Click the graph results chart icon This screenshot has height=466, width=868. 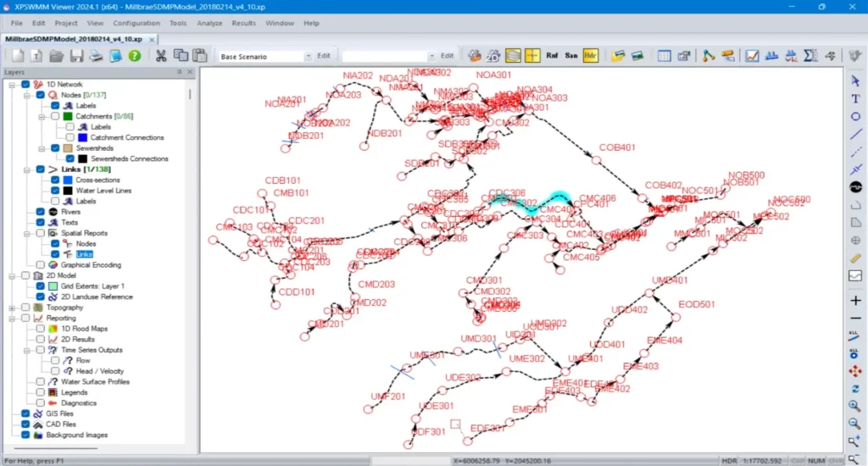coord(752,55)
